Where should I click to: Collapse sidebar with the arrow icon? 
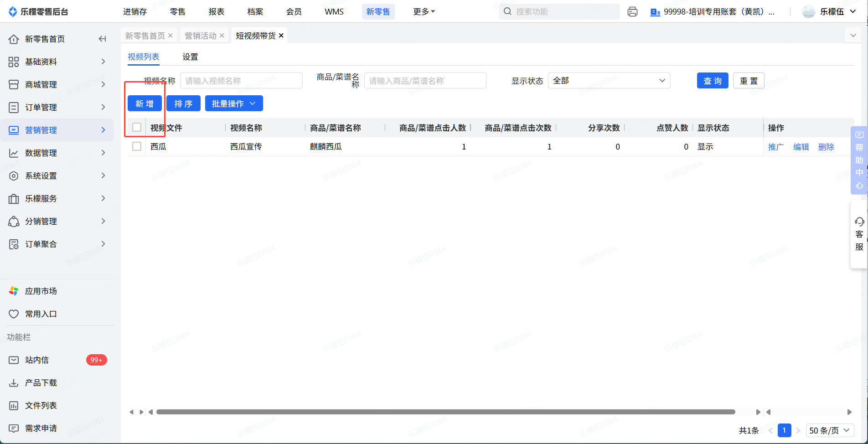(x=103, y=39)
